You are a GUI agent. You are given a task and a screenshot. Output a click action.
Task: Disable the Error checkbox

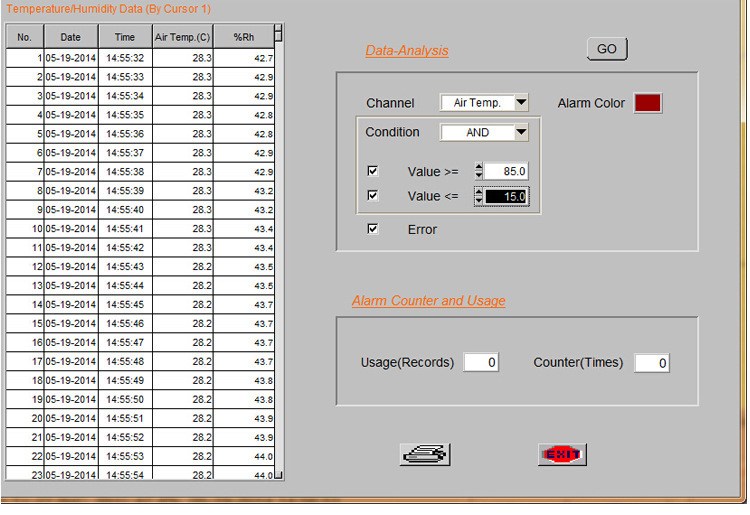[x=373, y=229]
